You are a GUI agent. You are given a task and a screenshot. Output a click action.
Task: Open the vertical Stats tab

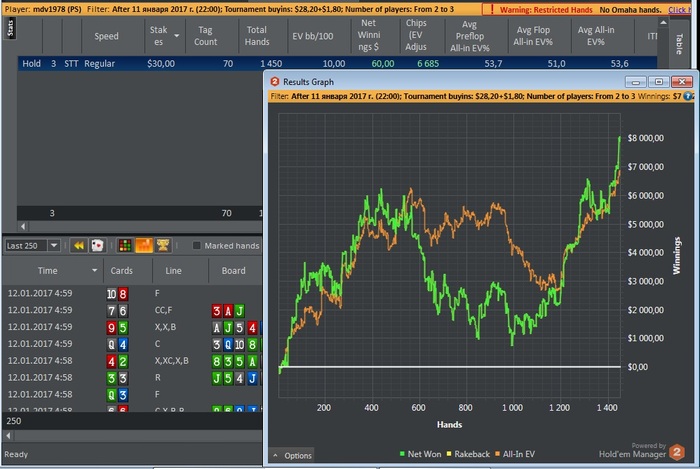click(10, 28)
